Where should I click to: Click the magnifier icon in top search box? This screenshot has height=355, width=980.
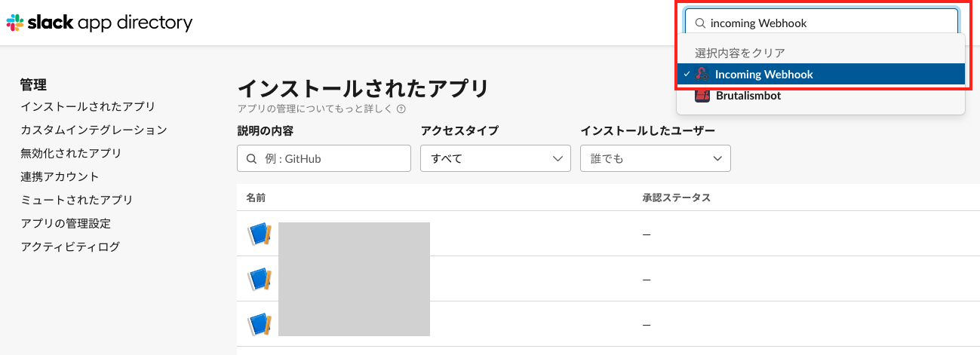[699, 23]
